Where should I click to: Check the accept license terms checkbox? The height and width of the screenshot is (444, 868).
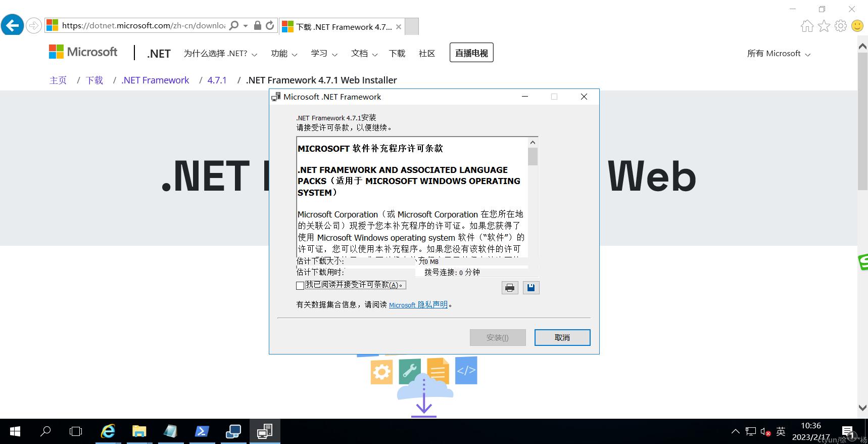(x=300, y=286)
